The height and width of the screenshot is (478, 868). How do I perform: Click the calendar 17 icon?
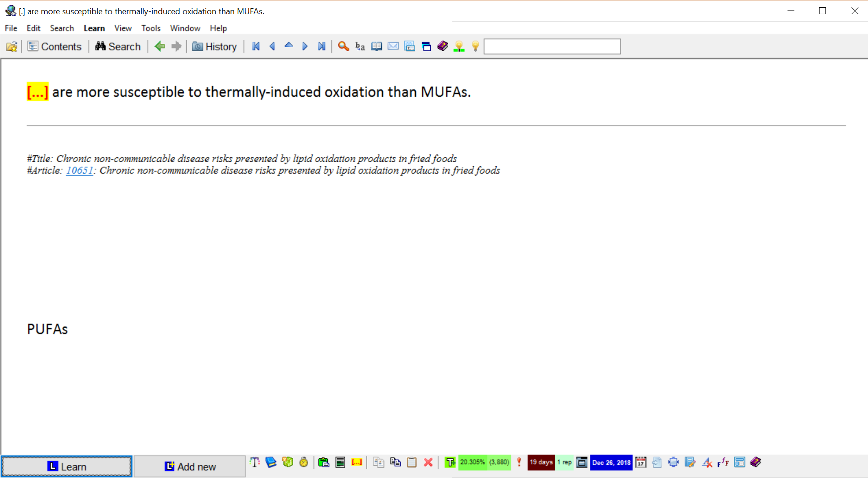(x=641, y=462)
